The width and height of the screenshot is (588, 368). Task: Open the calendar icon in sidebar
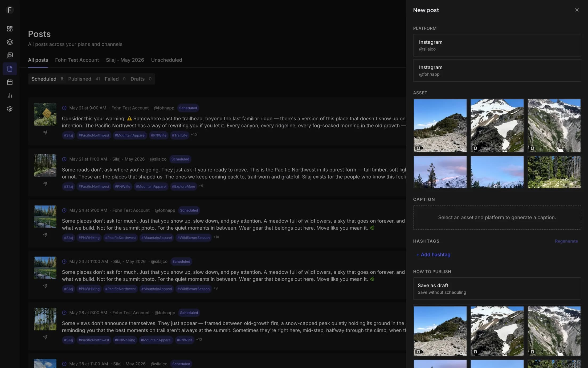coord(10,82)
